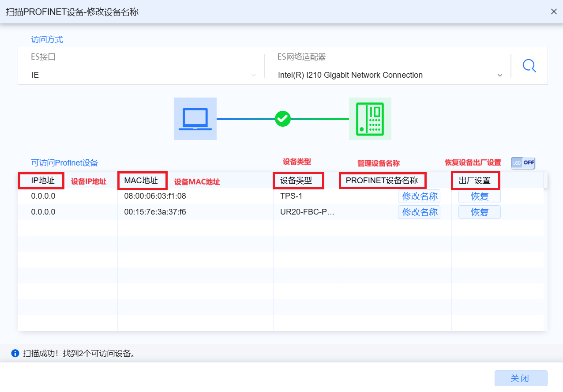Toggle the LED OFF switch
Image resolution: width=563 pixels, height=392 pixels.
click(x=523, y=162)
